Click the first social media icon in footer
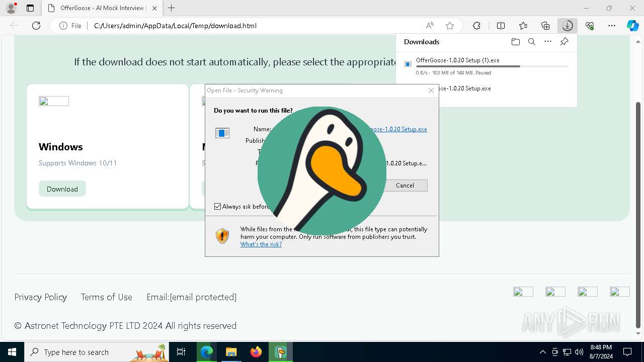 [523, 292]
